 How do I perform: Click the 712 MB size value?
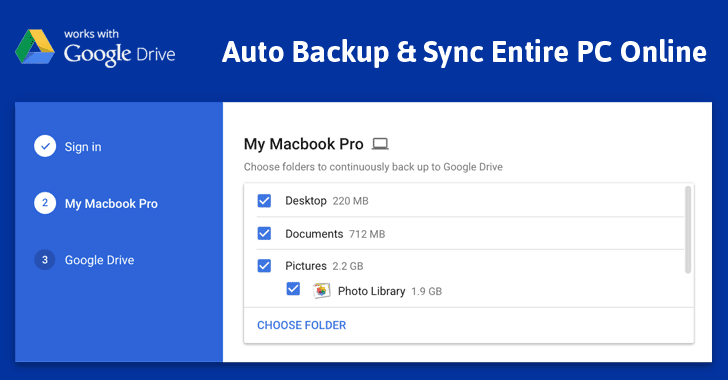click(x=367, y=234)
